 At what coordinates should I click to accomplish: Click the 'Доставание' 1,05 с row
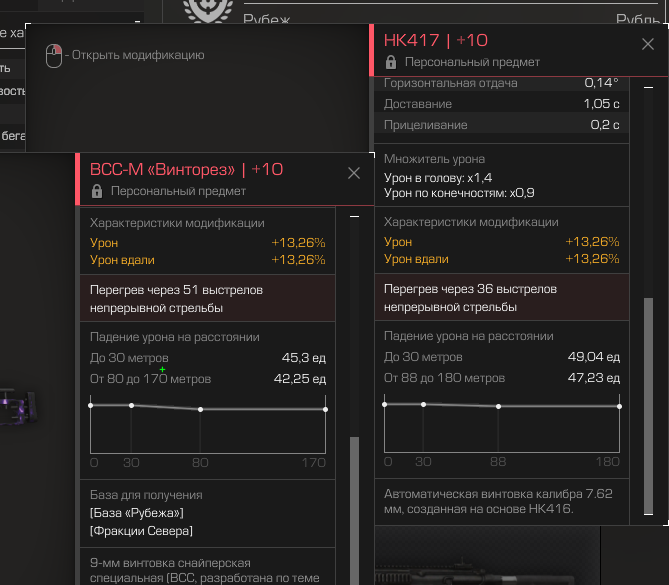coord(502,104)
